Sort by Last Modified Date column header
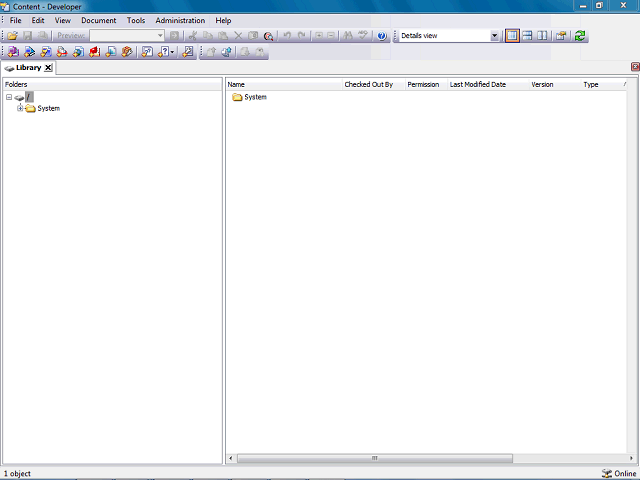The width and height of the screenshot is (640, 480). [x=488, y=84]
